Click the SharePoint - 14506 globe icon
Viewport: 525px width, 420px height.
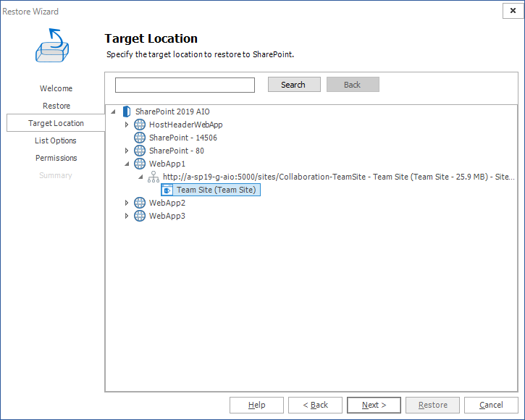click(x=140, y=138)
